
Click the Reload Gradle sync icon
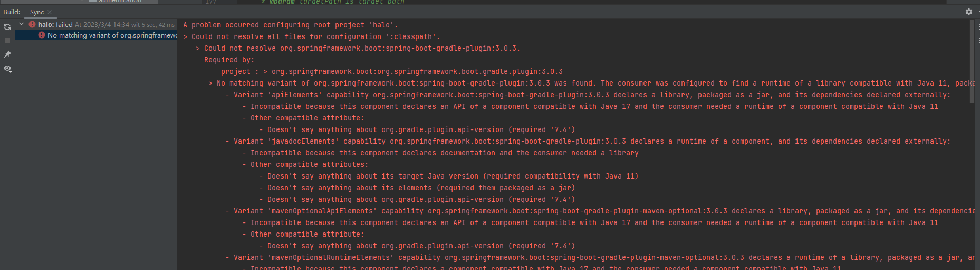(7, 27)
